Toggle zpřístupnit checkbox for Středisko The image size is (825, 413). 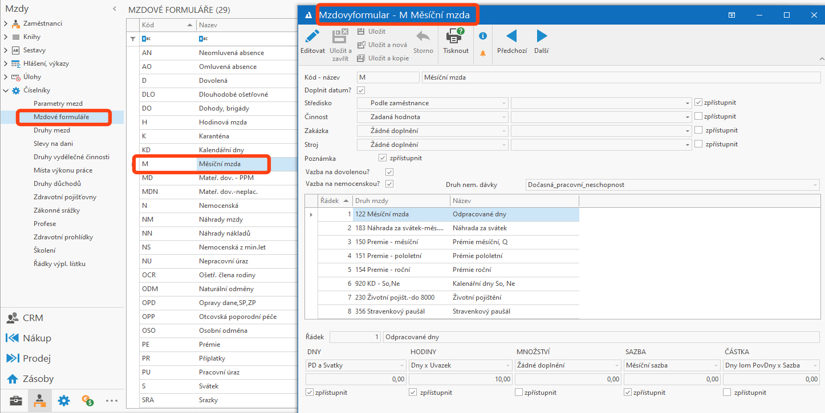point(698,103)
